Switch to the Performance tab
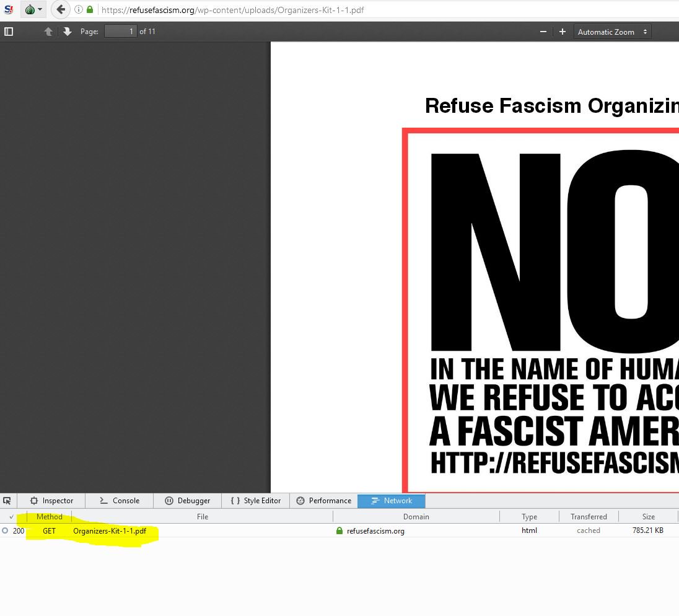The height and width of the screenshot is (616, 679). (323, 501)
